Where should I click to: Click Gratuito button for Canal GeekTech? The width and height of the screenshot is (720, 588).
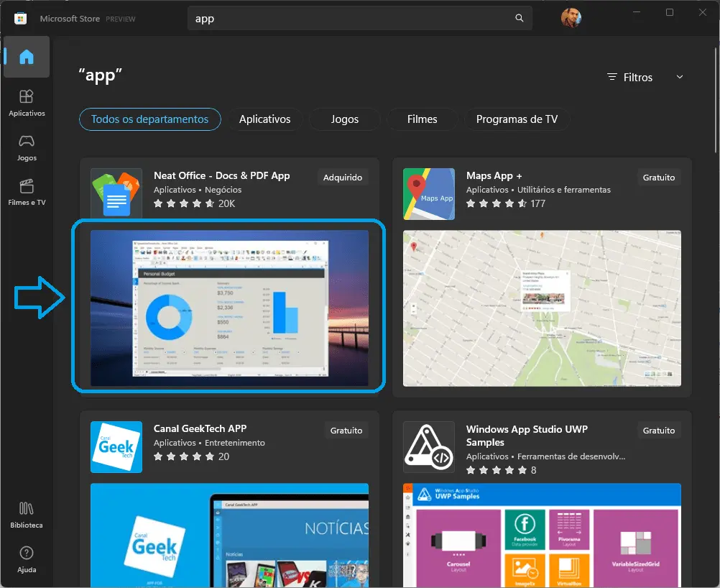[x=346, y=431]
